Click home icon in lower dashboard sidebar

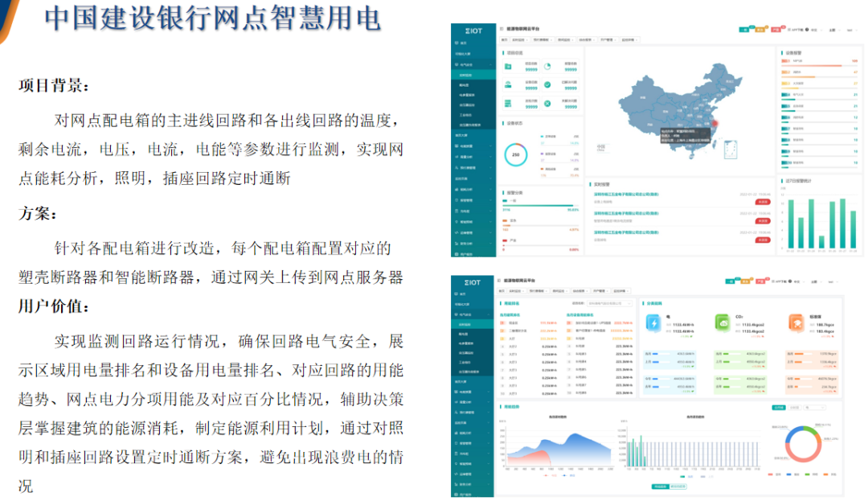click(457, 294)
